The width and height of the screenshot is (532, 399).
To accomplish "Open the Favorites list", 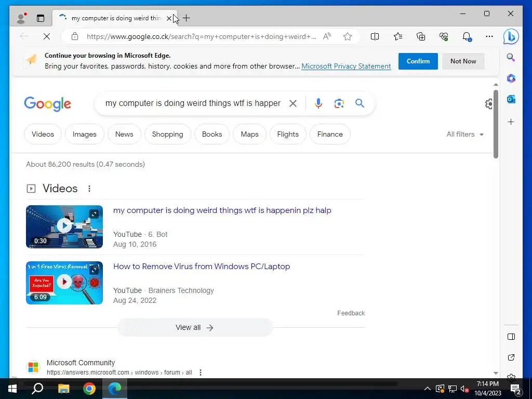I will tap(397, 36).
